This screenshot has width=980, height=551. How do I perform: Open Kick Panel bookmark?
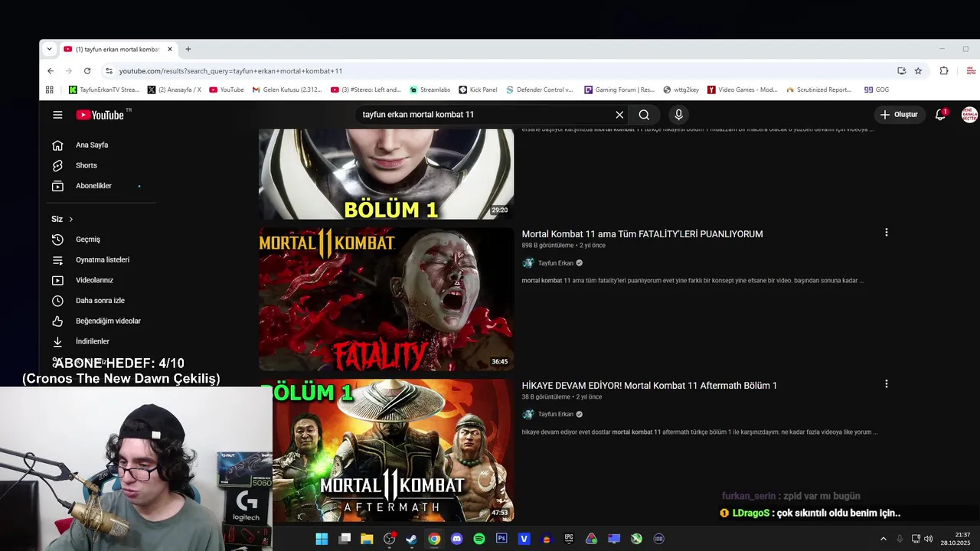(x=478, y=90)
